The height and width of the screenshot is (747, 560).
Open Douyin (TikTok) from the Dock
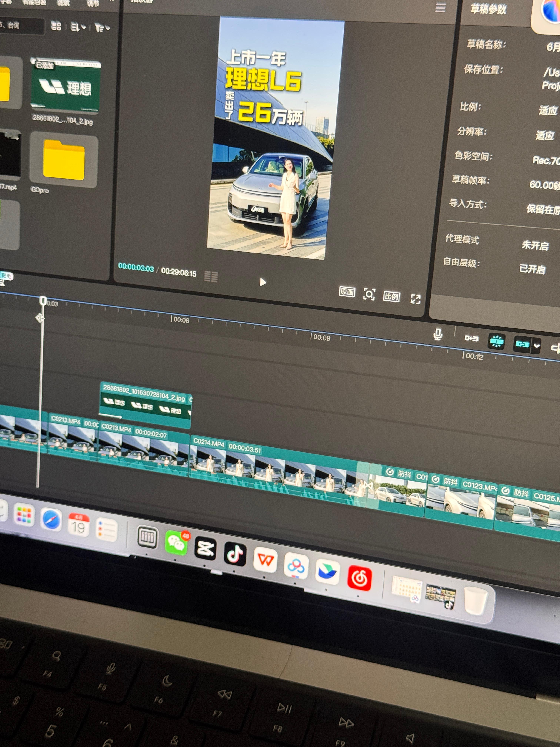coord(235,554)
